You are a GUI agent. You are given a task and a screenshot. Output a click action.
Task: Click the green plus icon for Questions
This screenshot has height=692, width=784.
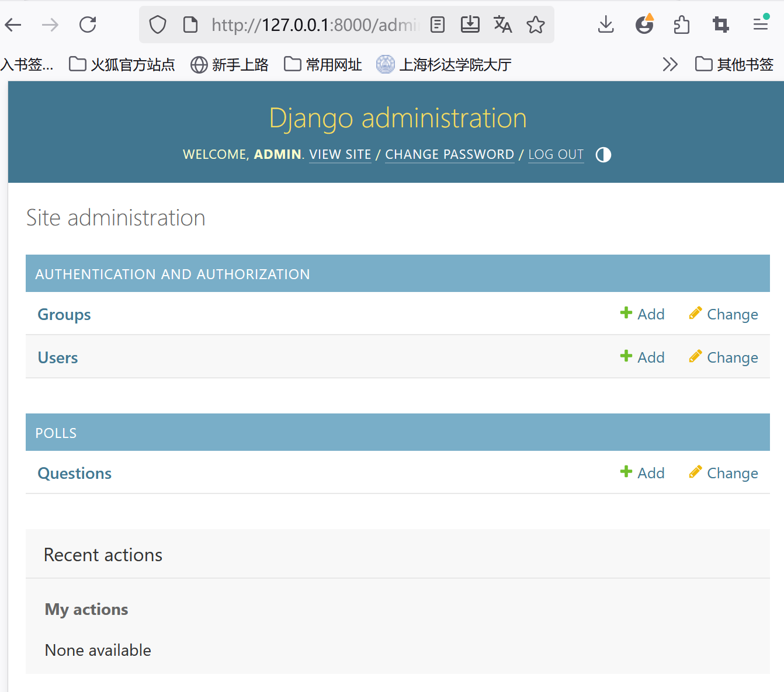point(626,472)
